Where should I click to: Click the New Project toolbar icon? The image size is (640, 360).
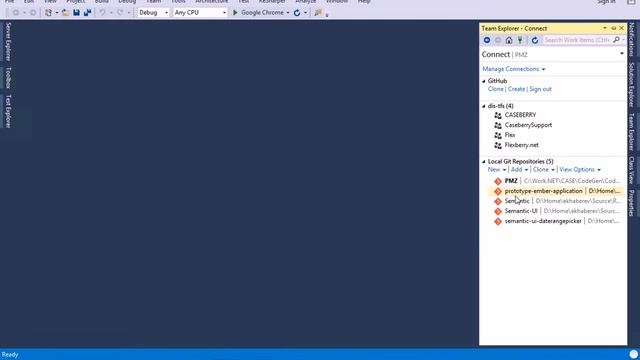[48, 13]
